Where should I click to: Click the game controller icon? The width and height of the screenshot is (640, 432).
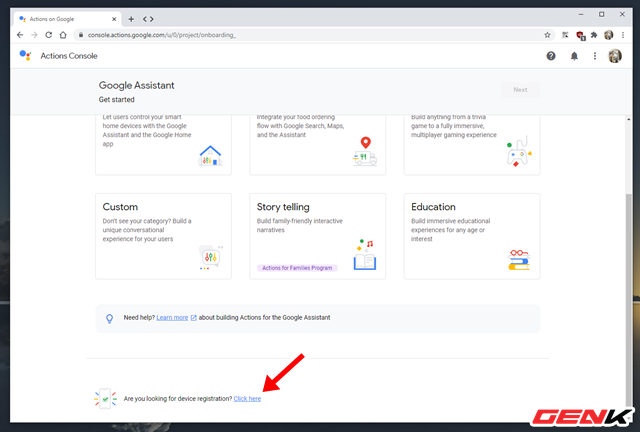[519, 151]
